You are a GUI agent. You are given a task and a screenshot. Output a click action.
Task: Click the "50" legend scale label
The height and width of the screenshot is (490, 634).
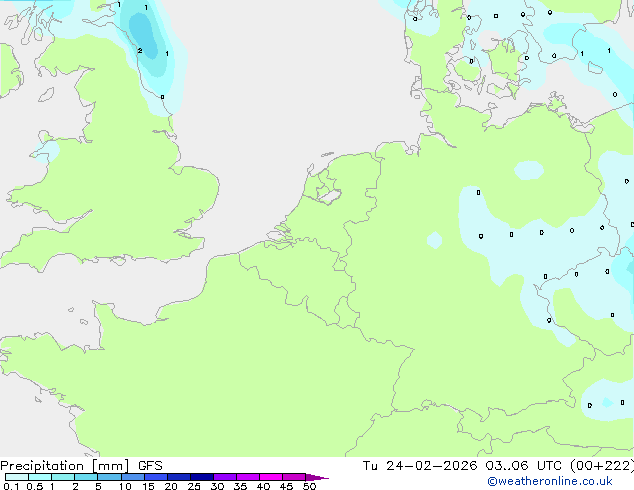[309, 486]
